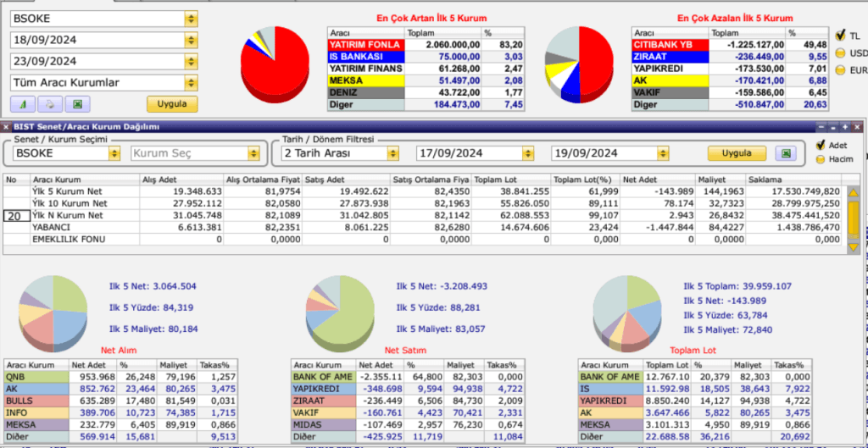
Task: Click MEKSA row in Toplam Lot table
Action: point(695,425)
